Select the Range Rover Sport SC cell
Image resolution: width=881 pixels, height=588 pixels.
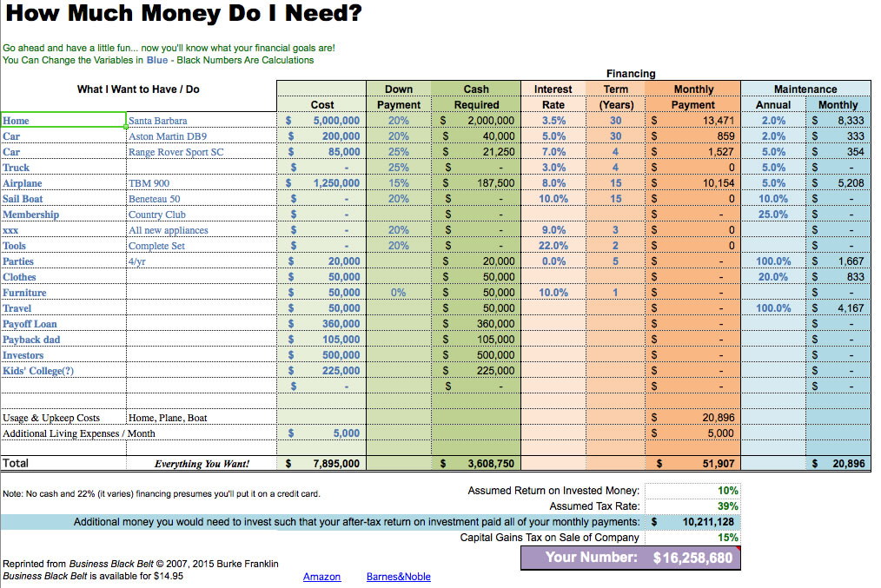[201, 152]
